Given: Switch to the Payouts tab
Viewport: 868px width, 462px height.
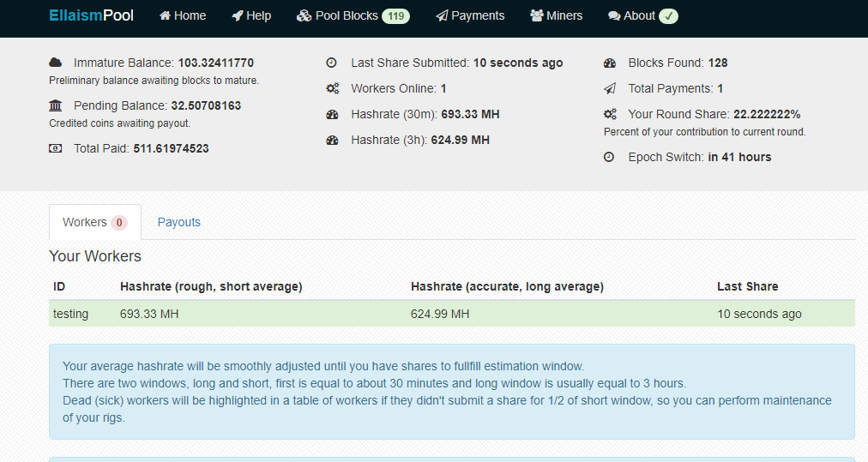Looking at the screenshot, I should (x=178, y=222).
